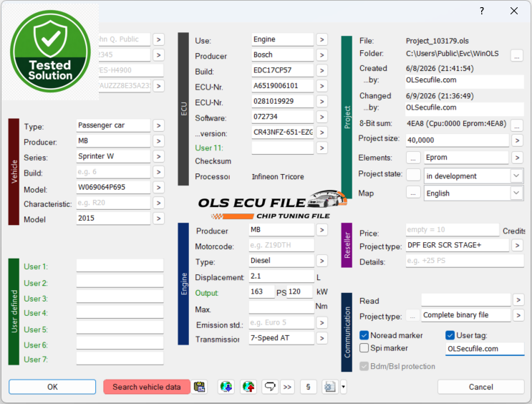Click the > arrow beside Vehicle Type Passenger car

tap(158, 125)
